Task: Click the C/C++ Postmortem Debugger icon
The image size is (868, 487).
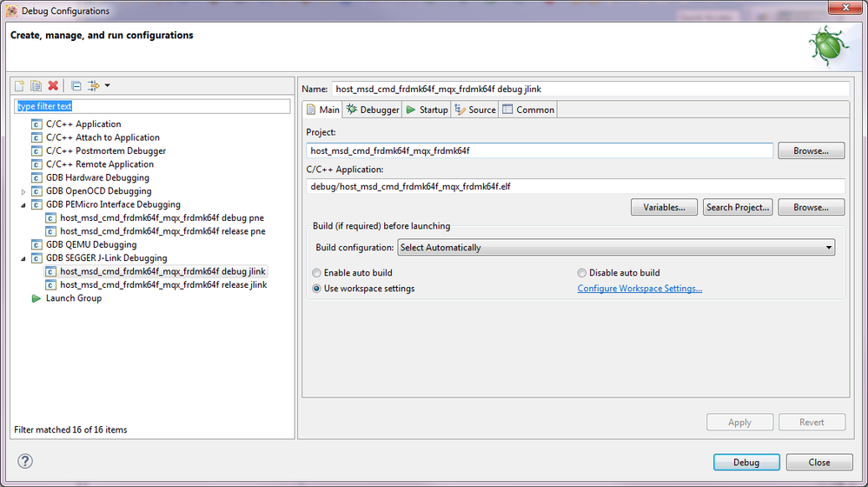Action: 36,150
